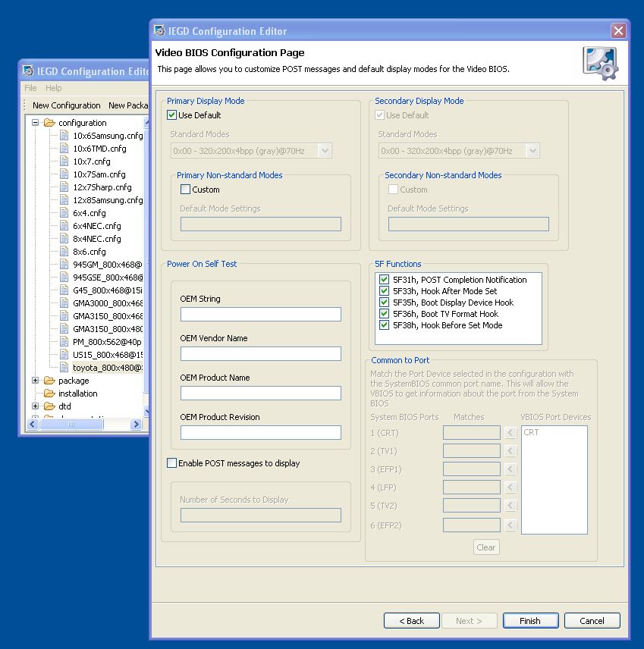Click the 10x6Samsung.cnfg file icon
644x649 pixels.
pyautogui.click(x=64, y=136)
